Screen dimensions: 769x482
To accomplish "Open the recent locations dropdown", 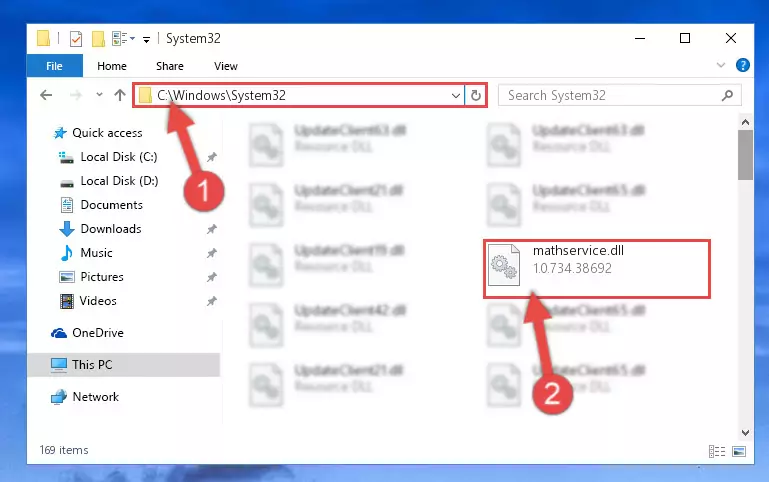I will (x=99, y=95).
